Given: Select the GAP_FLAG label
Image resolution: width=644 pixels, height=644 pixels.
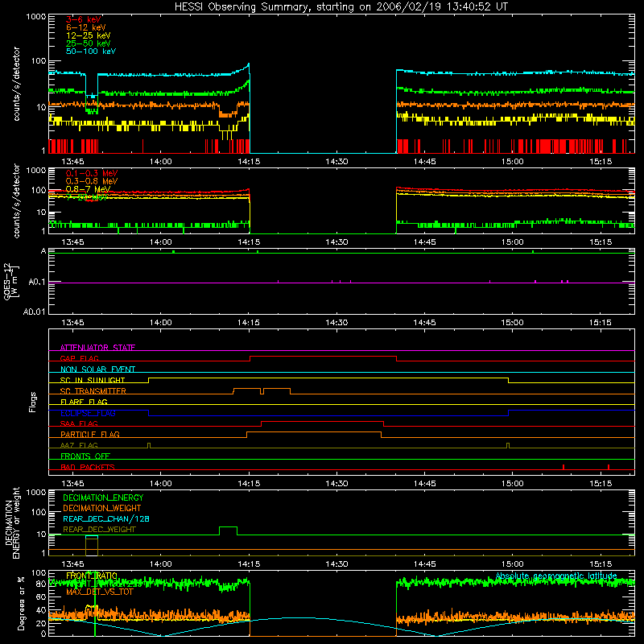Looking at the screenshot, I should tap(79, 358).
